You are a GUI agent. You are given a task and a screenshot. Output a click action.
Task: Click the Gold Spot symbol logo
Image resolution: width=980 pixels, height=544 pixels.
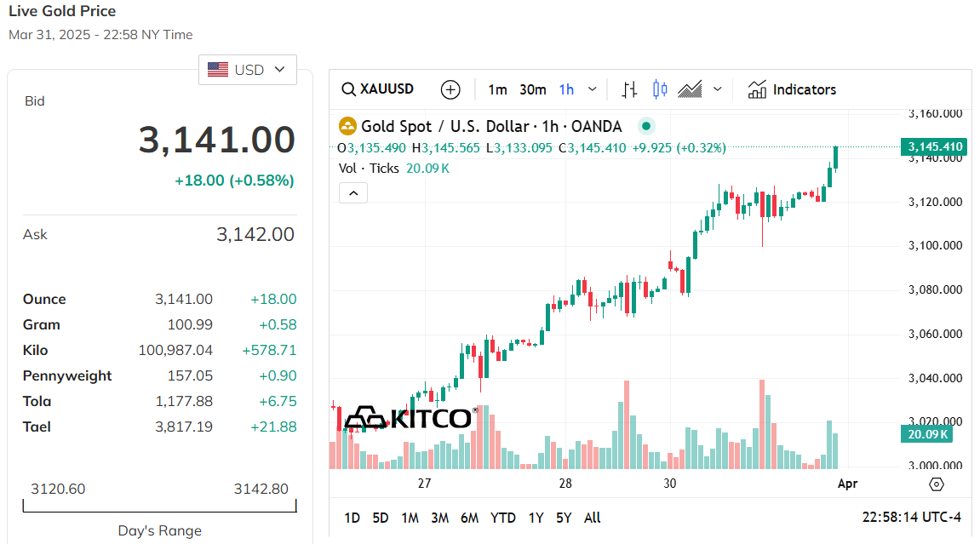click(347, 127)
